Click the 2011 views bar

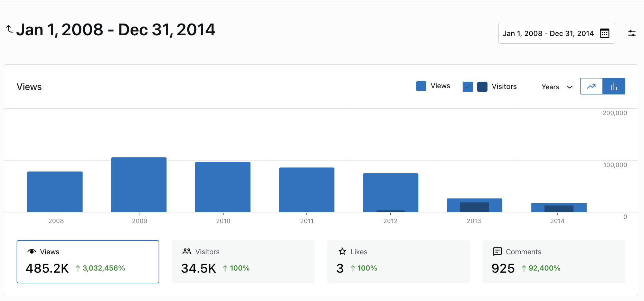click(307, 190)
